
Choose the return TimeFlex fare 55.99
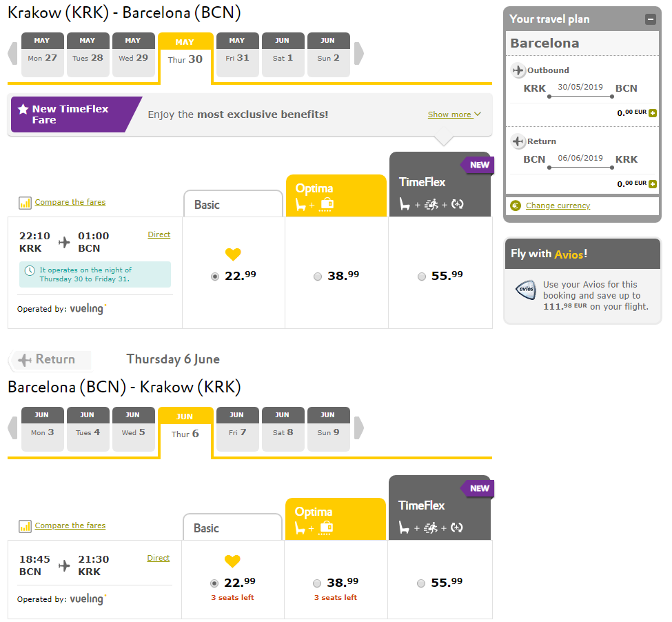click(x=421, y=583)
